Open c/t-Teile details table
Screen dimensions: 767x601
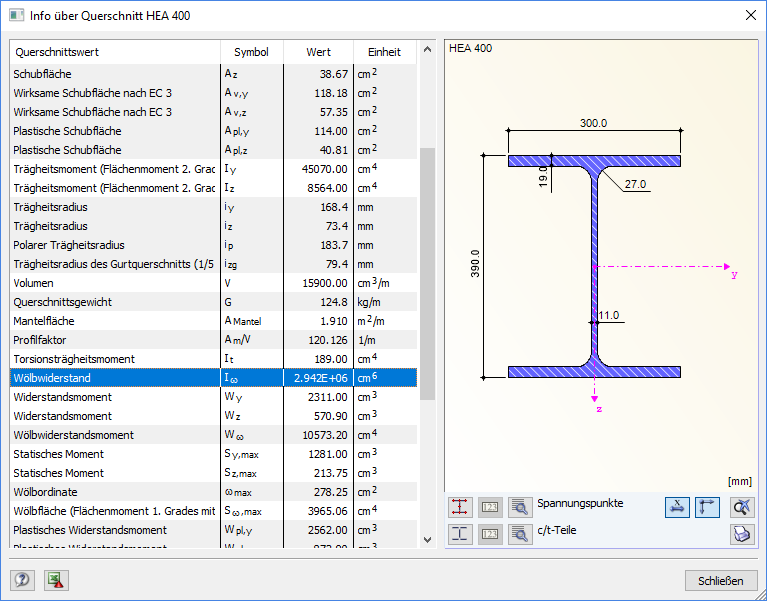520,534
